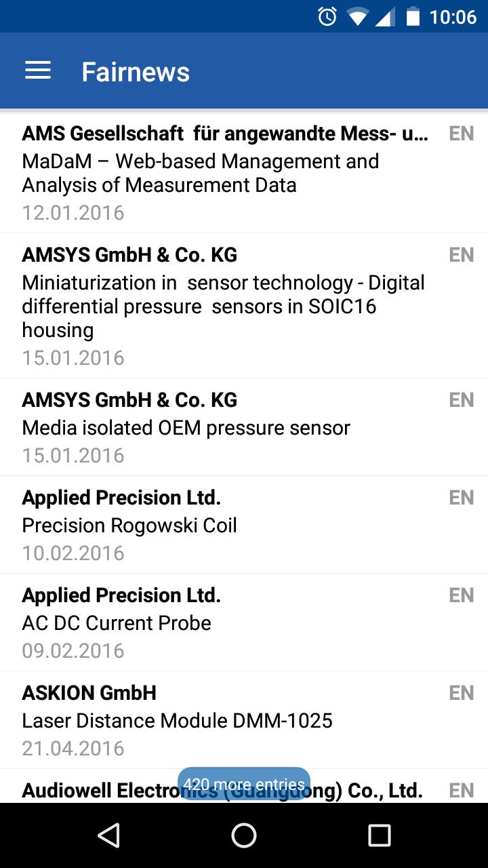Tap the alarm clock status icon

[327, 16]
